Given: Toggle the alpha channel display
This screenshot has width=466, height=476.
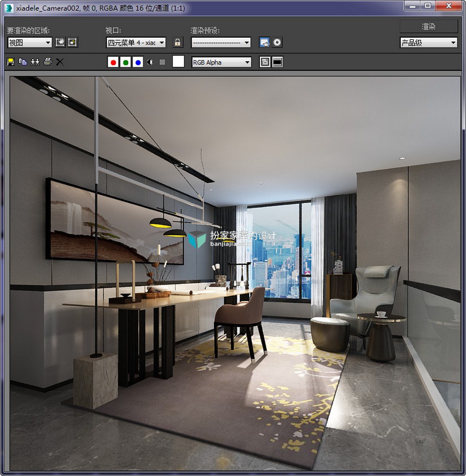Looking at the screenshot, I should point(150,62).
